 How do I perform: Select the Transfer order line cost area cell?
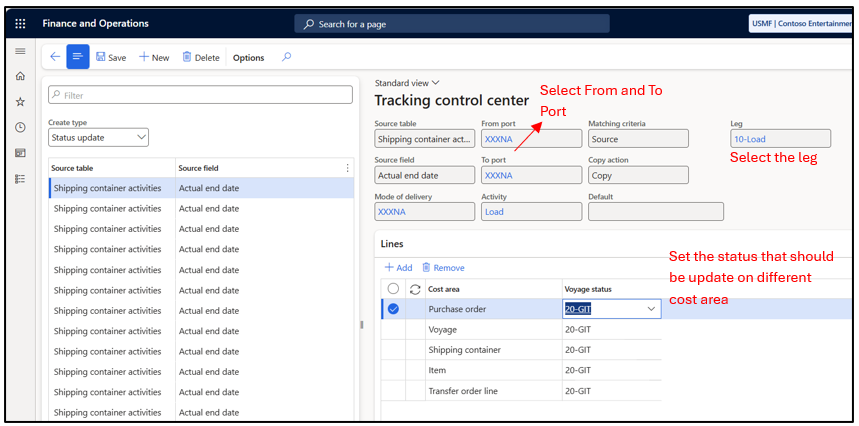(494, 391)
